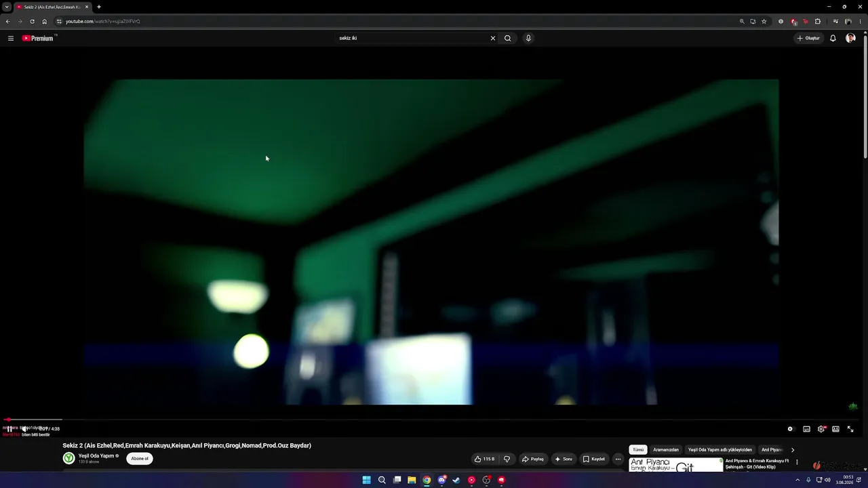The height and width of the screenshot is (488, 868).
Task: Open the Chrome extensions puzzle menu
Action: [x=817, y=21]
